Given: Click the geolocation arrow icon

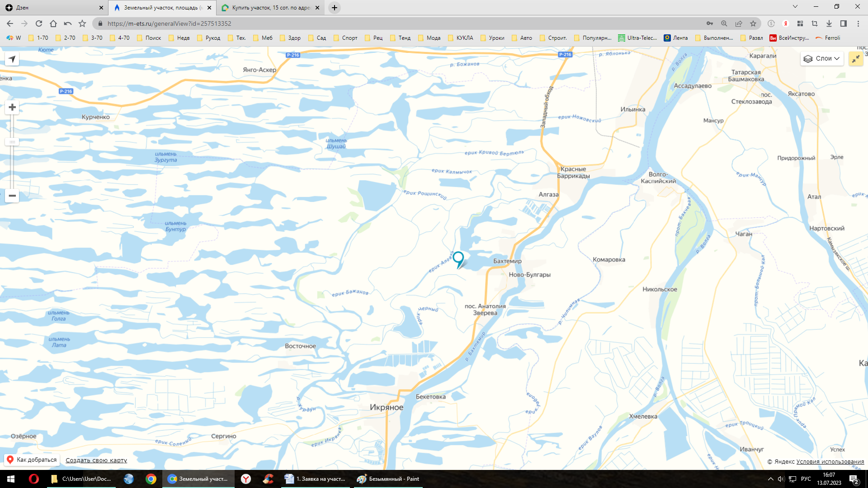Looking at the screenshot, I should point(12,58).
